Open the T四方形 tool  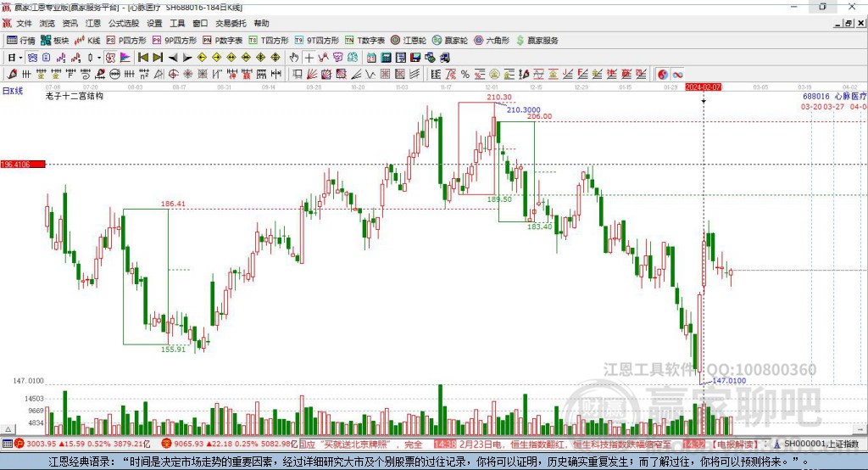point(269,41)
